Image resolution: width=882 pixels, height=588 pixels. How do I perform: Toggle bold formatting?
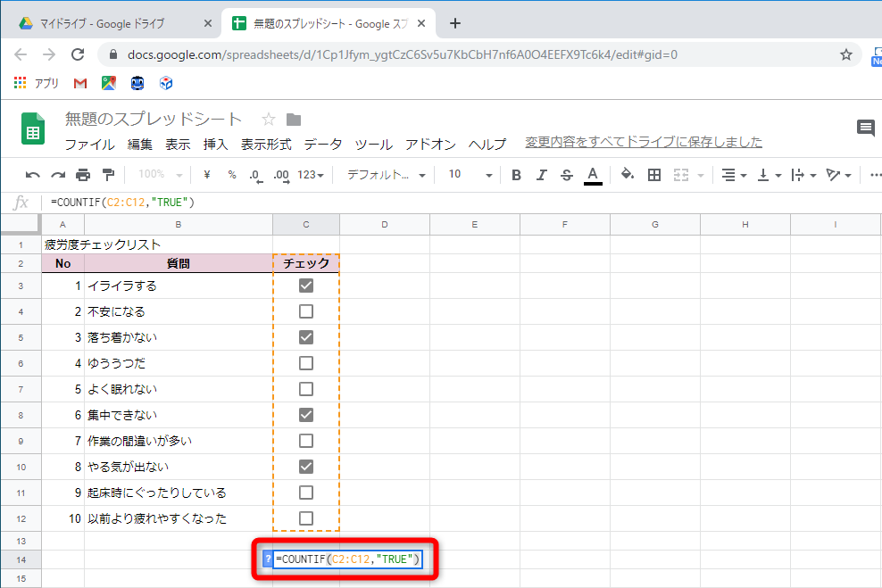click(x=515, y=175)
